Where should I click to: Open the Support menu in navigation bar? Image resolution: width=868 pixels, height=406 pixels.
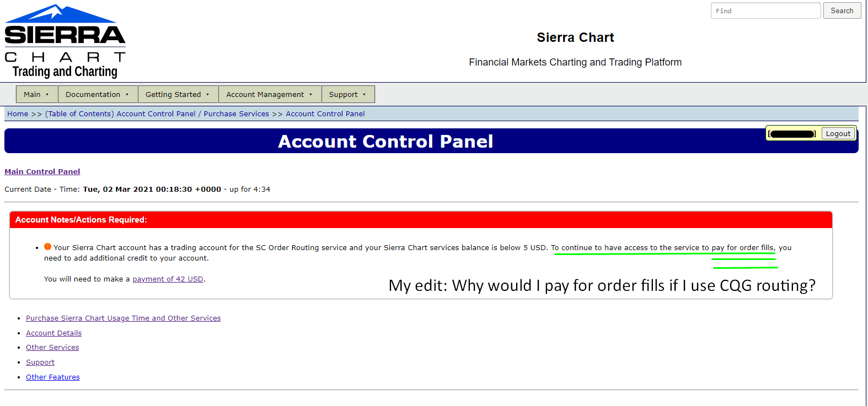(348, 94)
